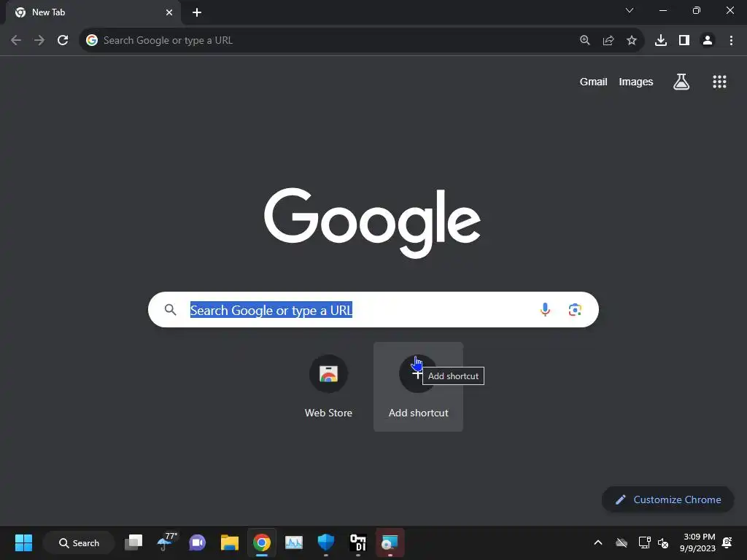This screenshot has width=747, height=560.
Task: Expand the tab search chevron
Action: [630, 10]
